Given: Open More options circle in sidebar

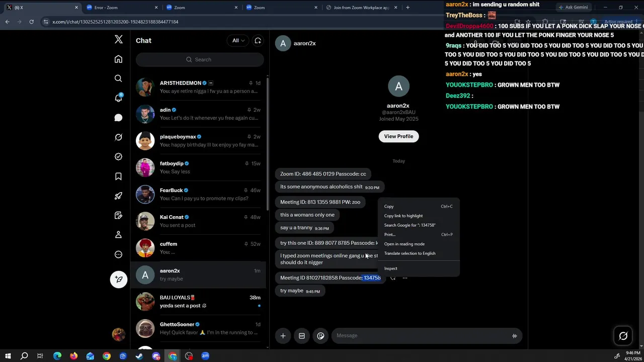Looking at the screenshot, I should [x=118, y=254].
